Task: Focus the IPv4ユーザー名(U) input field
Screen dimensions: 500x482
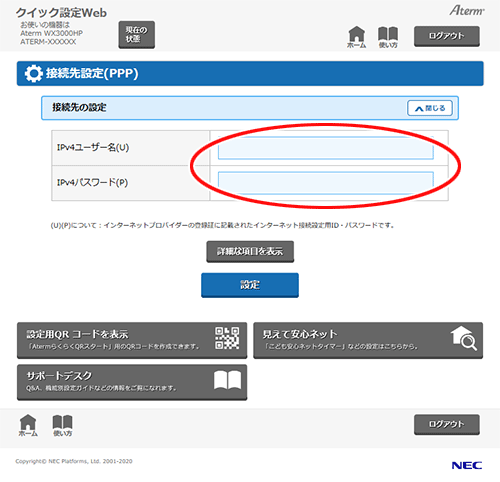Action: coord(326,147)
